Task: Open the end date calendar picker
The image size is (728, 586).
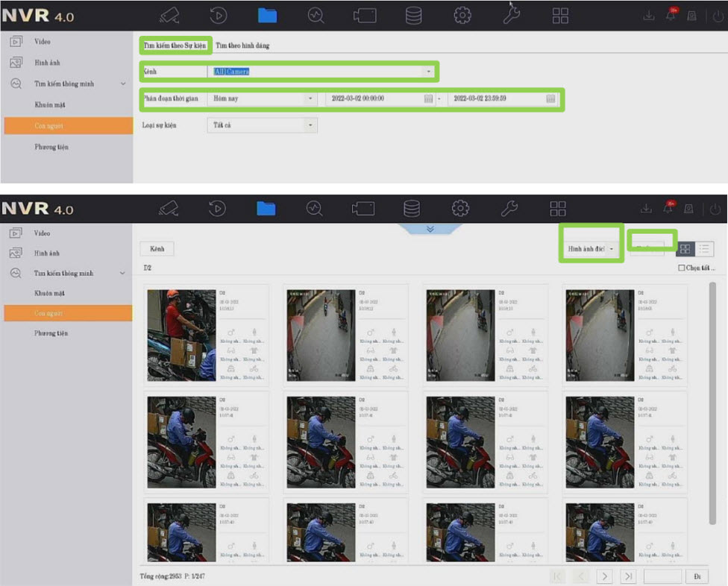Action: [x=550, y=98]
